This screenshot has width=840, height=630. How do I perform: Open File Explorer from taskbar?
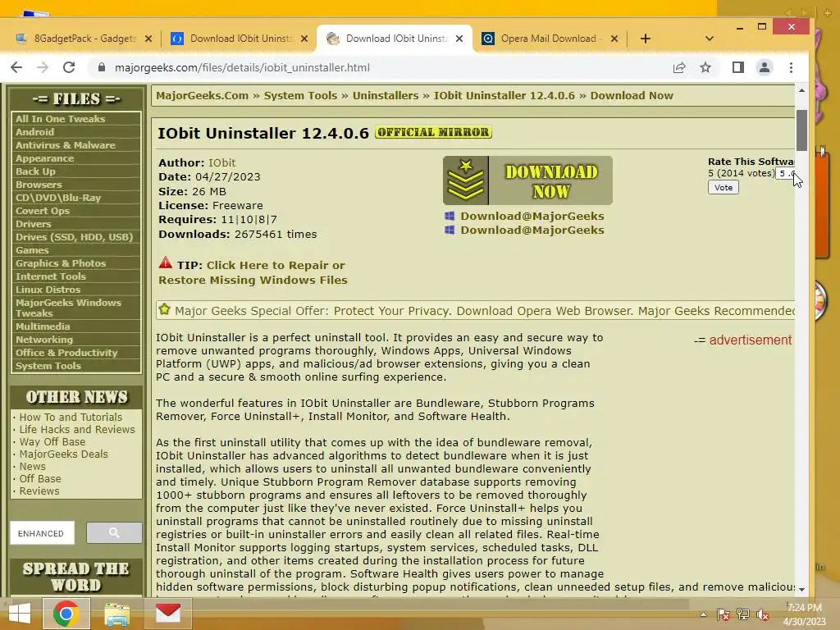[116, 614]
